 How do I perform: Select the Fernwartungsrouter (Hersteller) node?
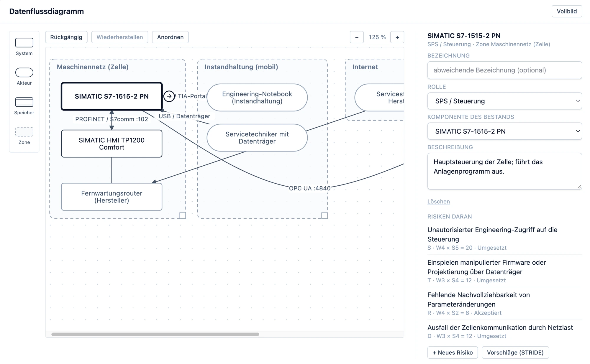point(112,197)
